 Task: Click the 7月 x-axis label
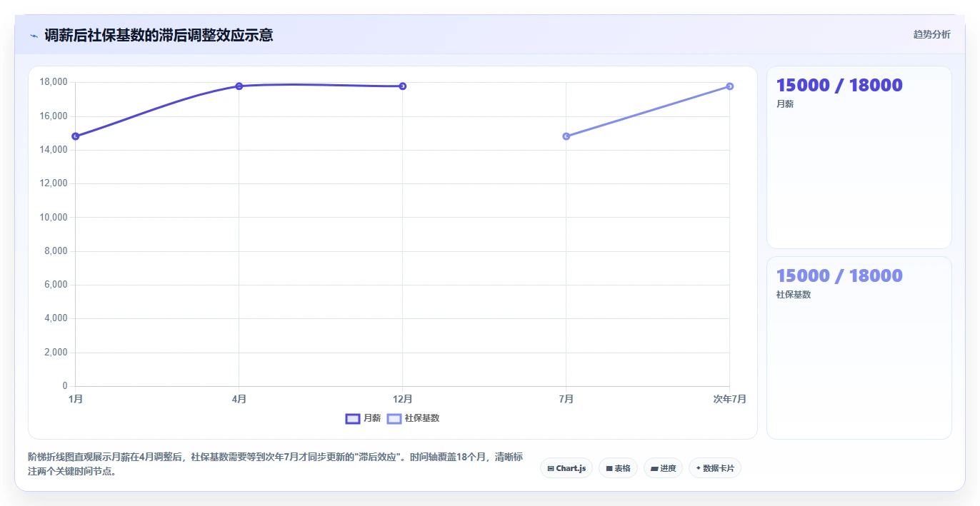coord(566,399)
